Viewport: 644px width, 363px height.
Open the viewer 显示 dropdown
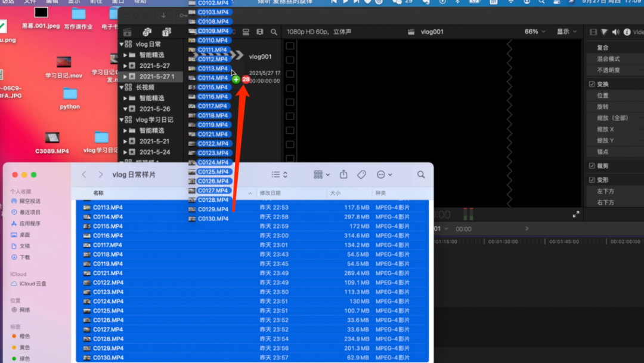point(566,32)
